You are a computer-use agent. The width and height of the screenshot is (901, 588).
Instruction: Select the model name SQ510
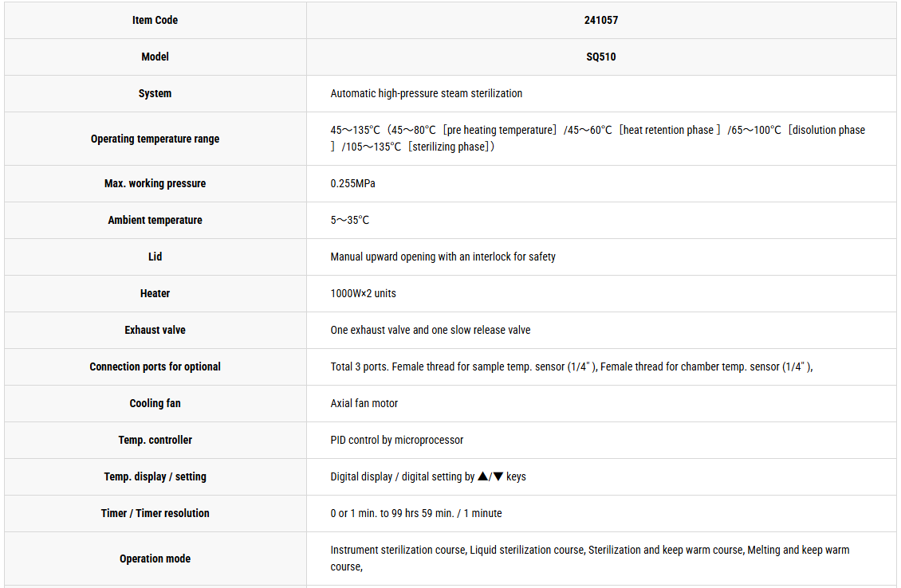[x=600, y=57]
